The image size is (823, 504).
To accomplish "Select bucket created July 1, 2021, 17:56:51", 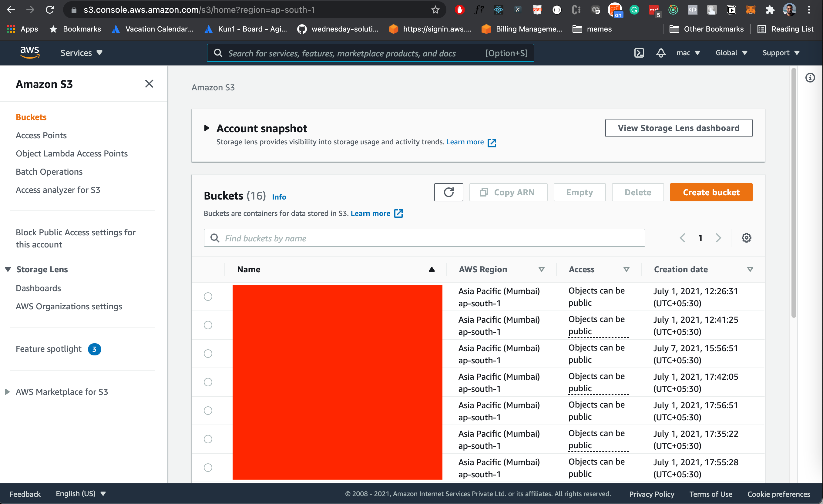I will (208, 410).
